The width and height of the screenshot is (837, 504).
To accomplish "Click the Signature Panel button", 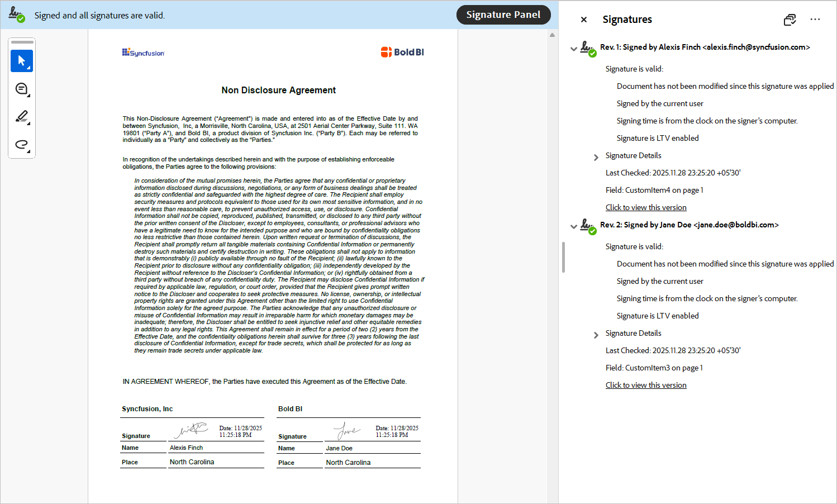I will point(503,15).
